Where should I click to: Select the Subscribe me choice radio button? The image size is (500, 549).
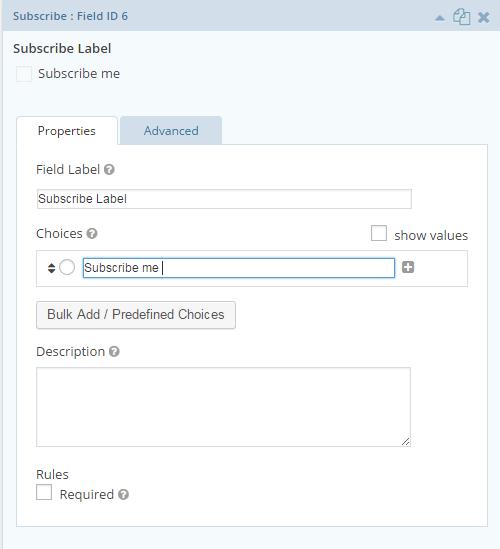coord(67,267)
